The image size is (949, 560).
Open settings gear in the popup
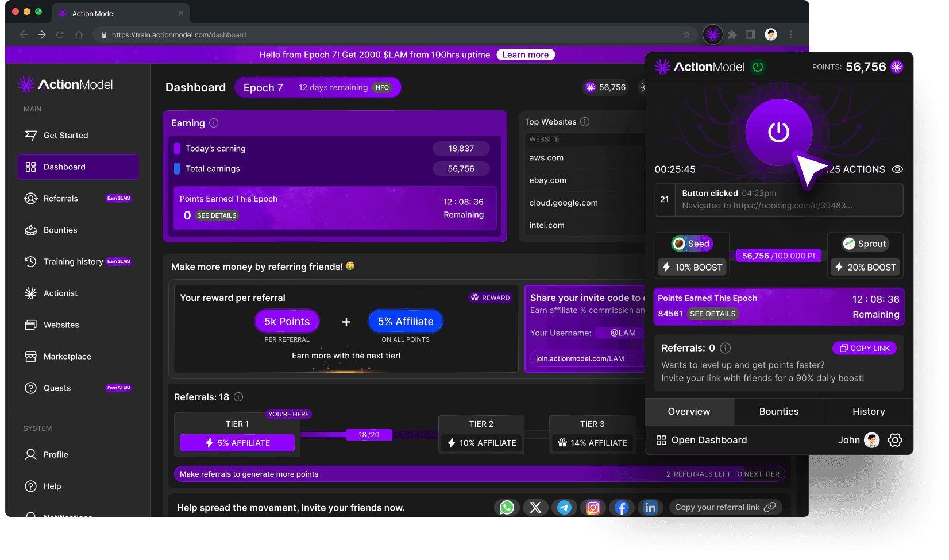[x=895, y=440]
